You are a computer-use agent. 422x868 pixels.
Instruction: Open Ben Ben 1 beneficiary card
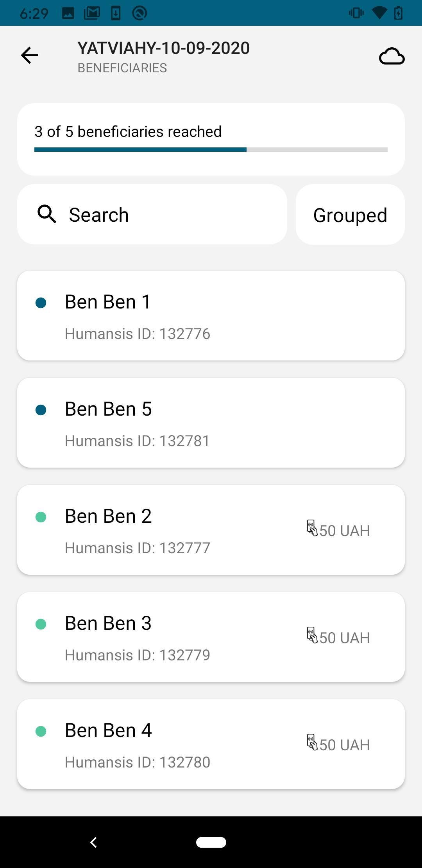click(211, 316)
